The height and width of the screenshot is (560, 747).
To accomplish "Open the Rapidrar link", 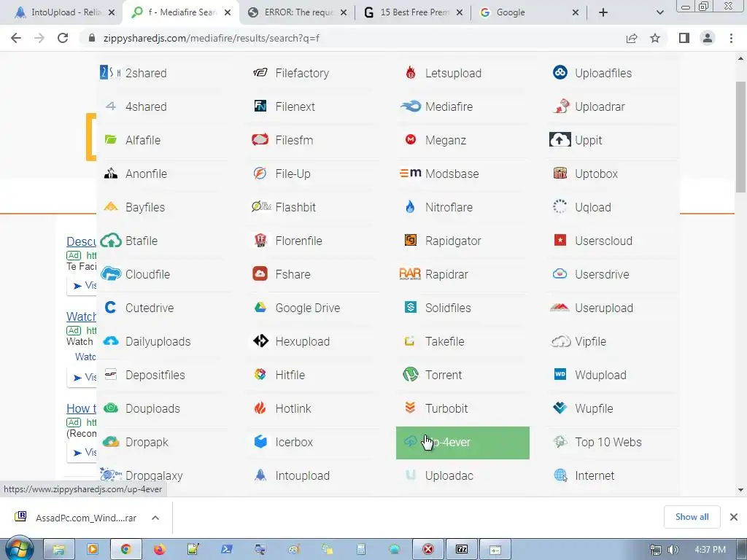I will (446, 274).
